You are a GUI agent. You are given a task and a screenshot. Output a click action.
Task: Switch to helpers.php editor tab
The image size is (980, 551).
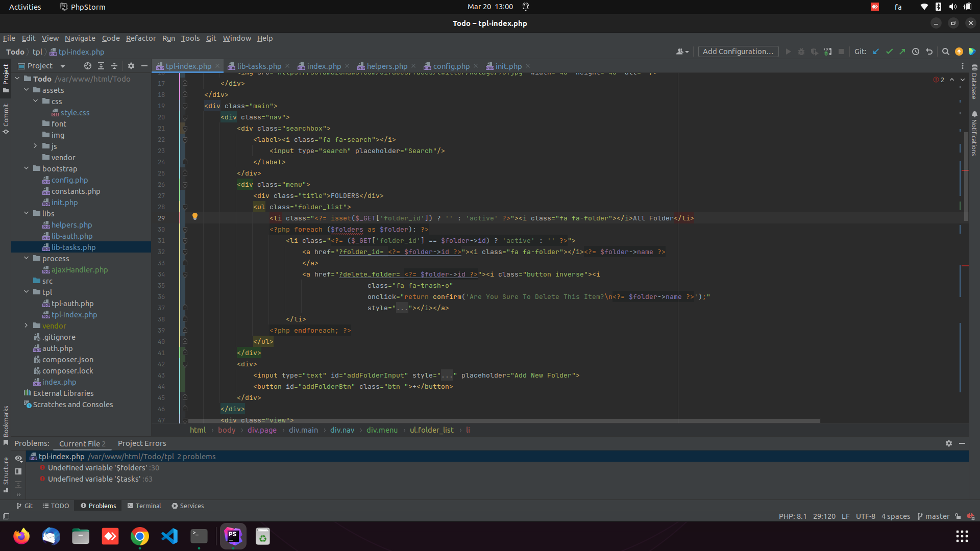pyautogui.click(x=387, y=66)
